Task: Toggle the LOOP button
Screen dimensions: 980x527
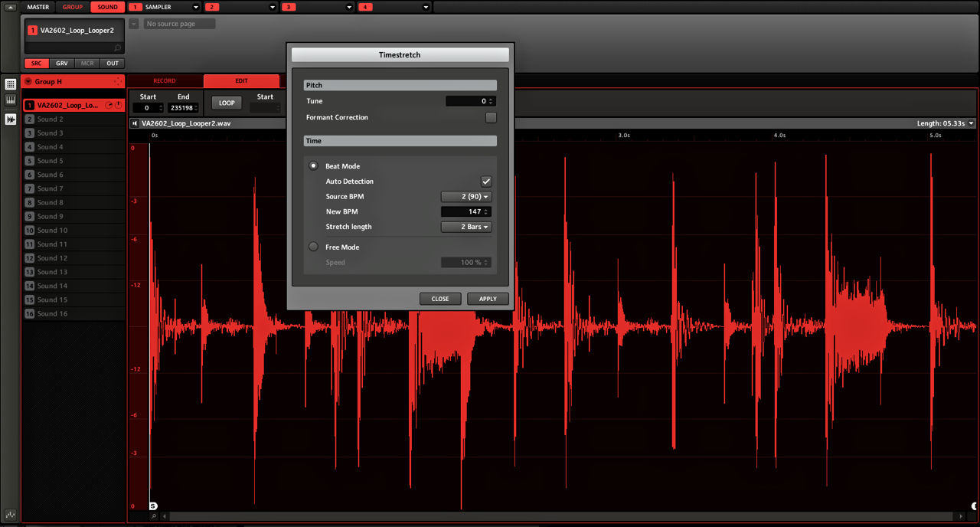Action: click(x=227, y=103)
